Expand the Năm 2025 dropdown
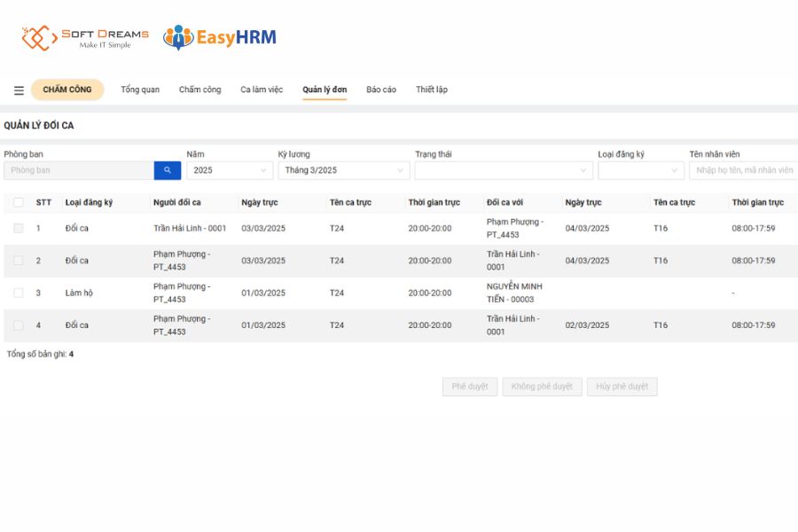 point(229,170)
